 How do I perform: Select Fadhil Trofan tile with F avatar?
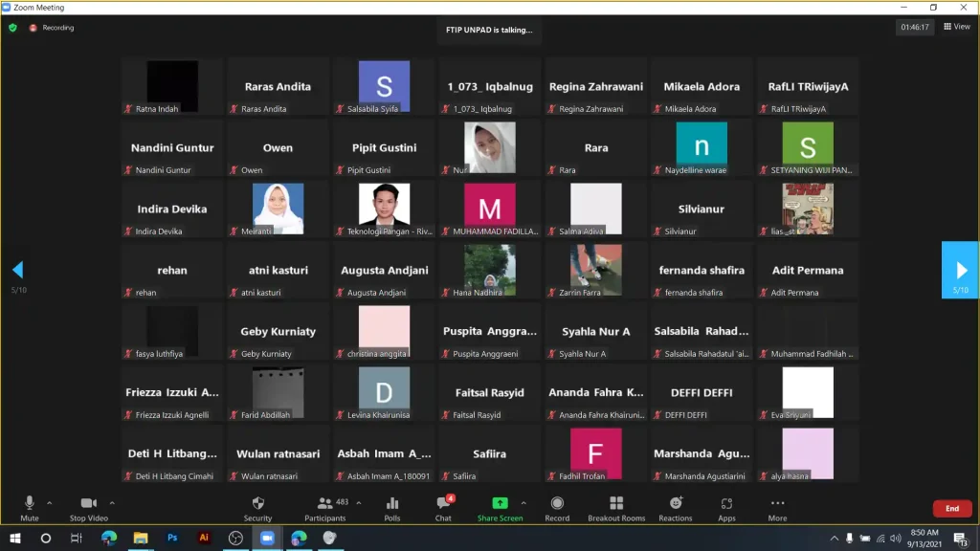(595, 453)
